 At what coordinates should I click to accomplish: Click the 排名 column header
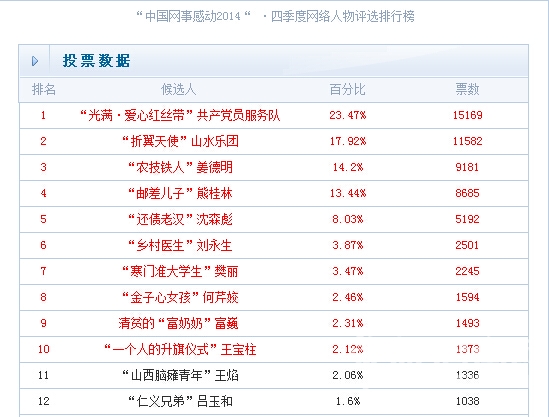pyautogui.click(x=44, y=90)
